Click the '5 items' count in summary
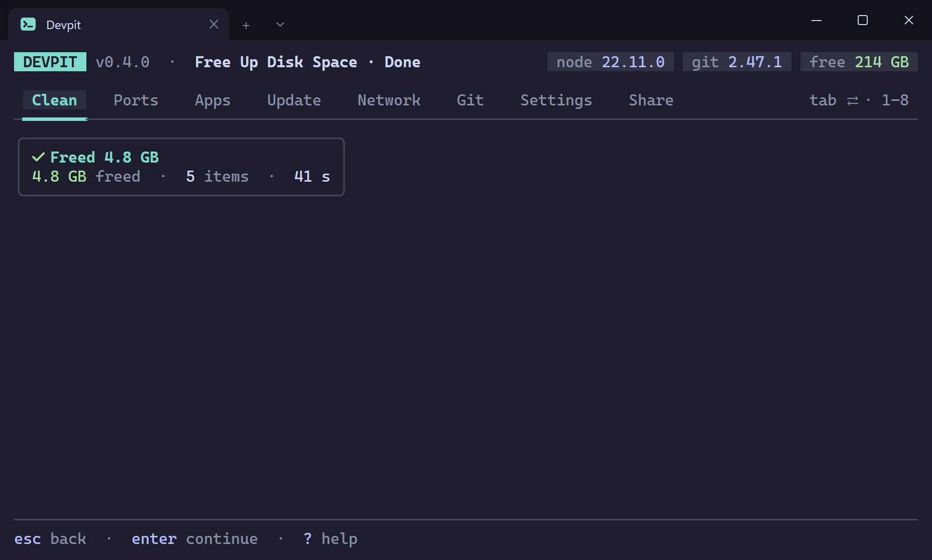This screenshot has width=932, height=560. pyautogui.click(x=217, y=176)
